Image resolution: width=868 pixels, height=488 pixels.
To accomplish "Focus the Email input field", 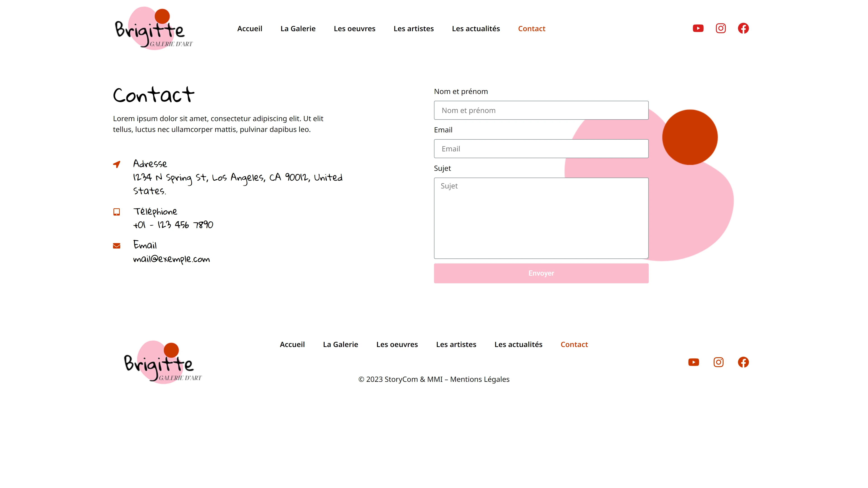I will [x=541, y=148].
